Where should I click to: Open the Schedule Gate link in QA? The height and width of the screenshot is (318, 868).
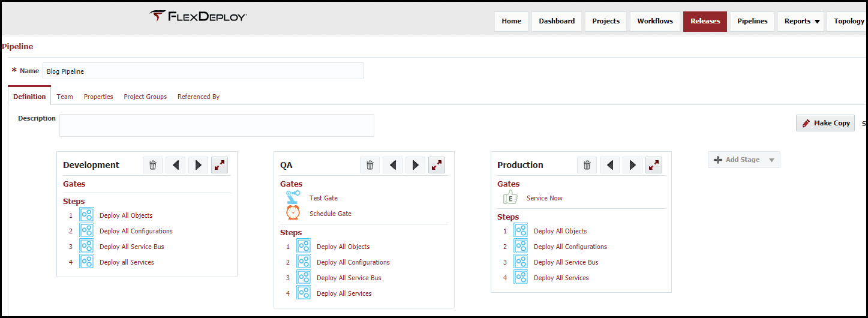(331, 214)
